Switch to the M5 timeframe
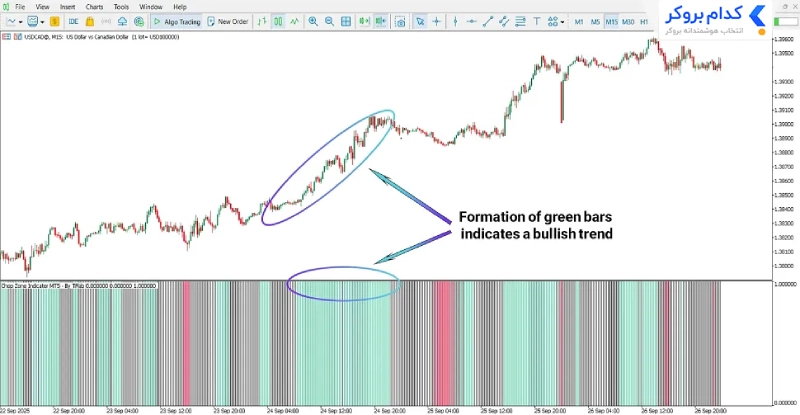Screen dimensions: 800x415 (x=595, y=22)
